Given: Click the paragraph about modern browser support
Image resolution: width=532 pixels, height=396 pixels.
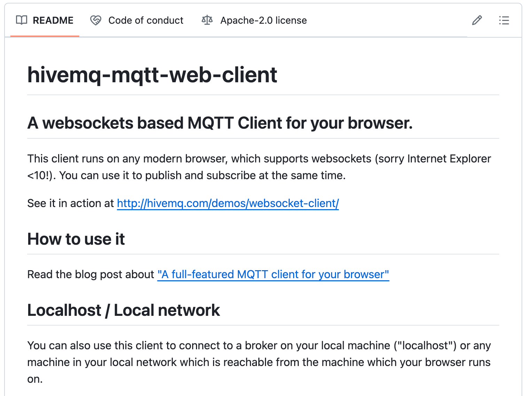Looking at the screenshot, I should 259,167.
